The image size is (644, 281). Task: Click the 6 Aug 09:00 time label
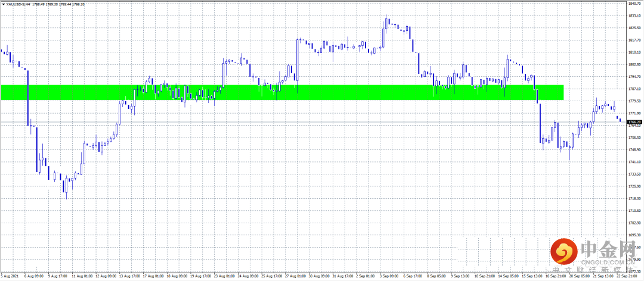pos(33,277)
